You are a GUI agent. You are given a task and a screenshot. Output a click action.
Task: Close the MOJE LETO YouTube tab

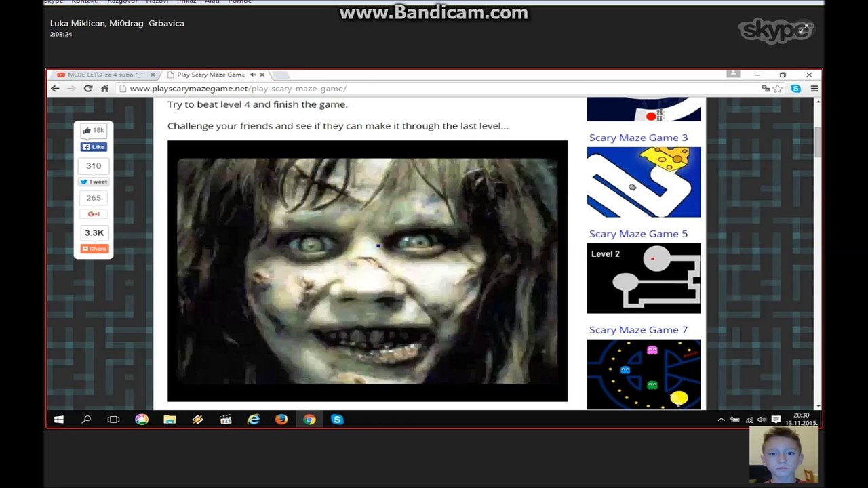coord(153,75)
